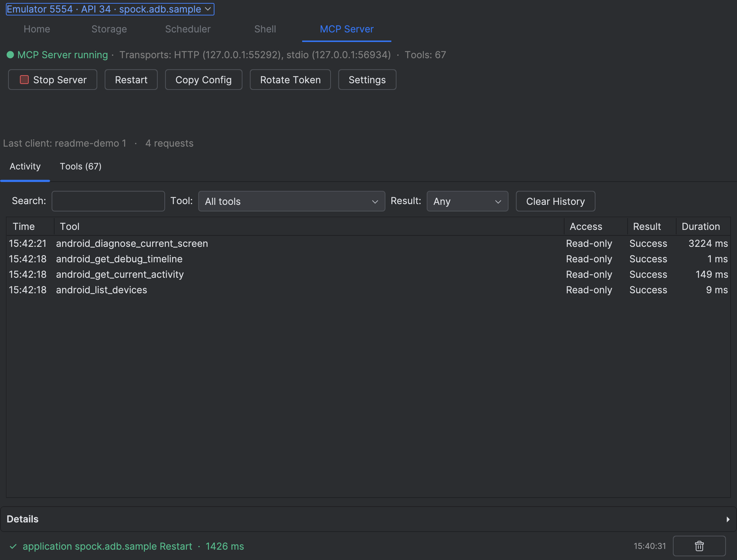Select the MCP Server tab
The width and height of the screenshot is (737, 560).
(x=347, y=29)
